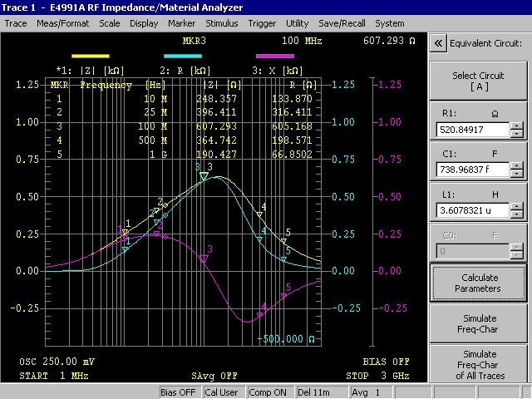Click marker 3 triangle on yellow |Z| trace
Screen dimensions: 532x399
(x=204, y=176)
